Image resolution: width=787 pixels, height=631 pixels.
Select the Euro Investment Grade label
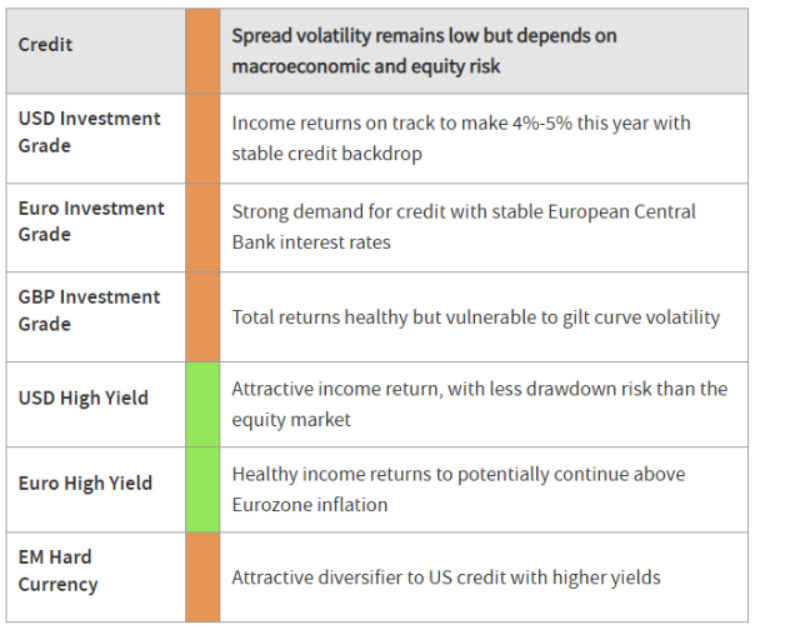[x=91, y=221]
